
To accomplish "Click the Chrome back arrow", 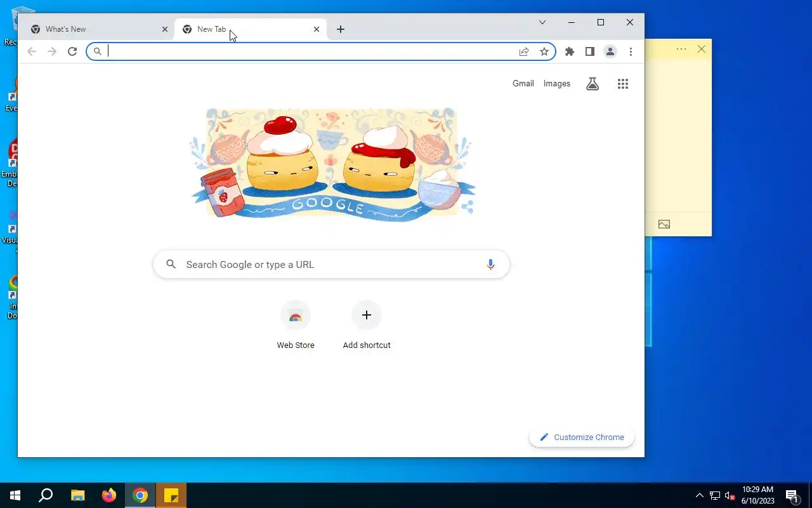I will click(x=32, y=51).
